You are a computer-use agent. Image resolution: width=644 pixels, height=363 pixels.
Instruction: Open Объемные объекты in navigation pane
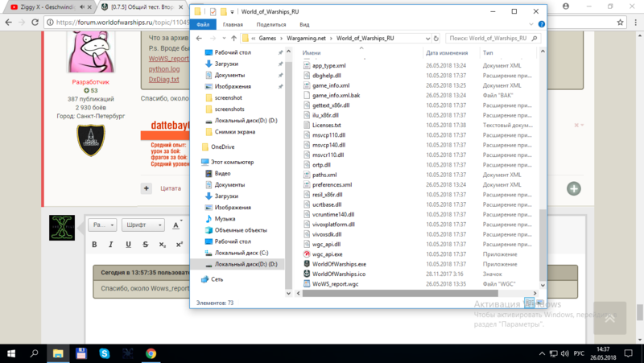click(x=241, y=230)
